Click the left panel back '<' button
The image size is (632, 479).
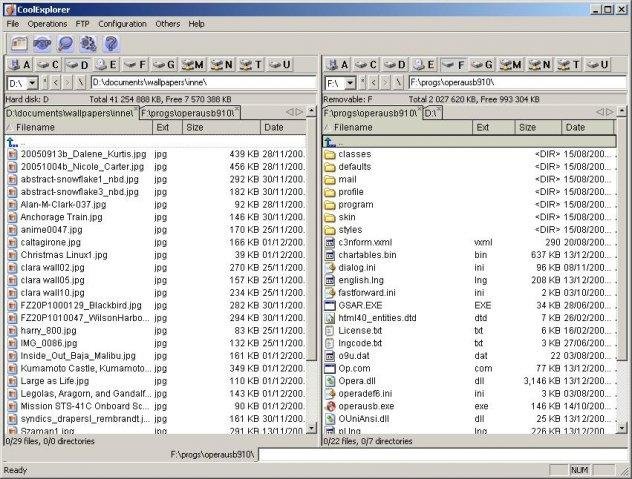pyautogui.click(x=56, y=83)
